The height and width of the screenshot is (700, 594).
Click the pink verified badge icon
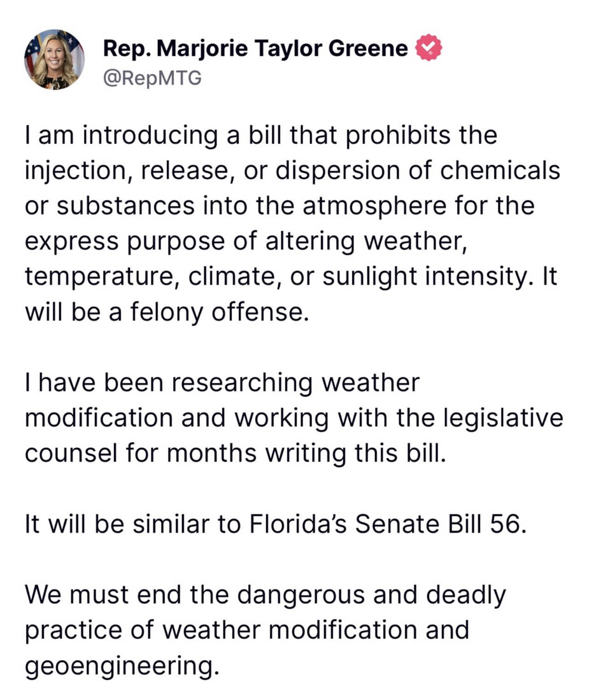coord(428,48)
